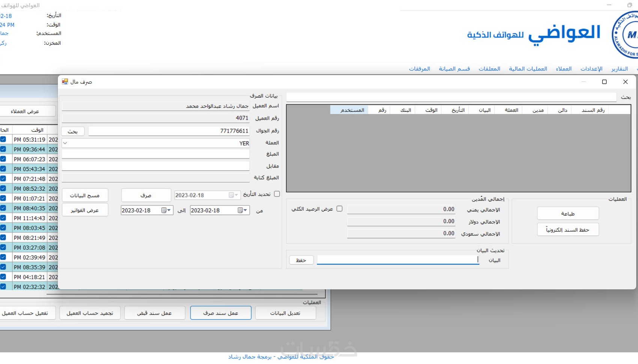Click the تجميد حساب العميل button

(x=90, y=313)
